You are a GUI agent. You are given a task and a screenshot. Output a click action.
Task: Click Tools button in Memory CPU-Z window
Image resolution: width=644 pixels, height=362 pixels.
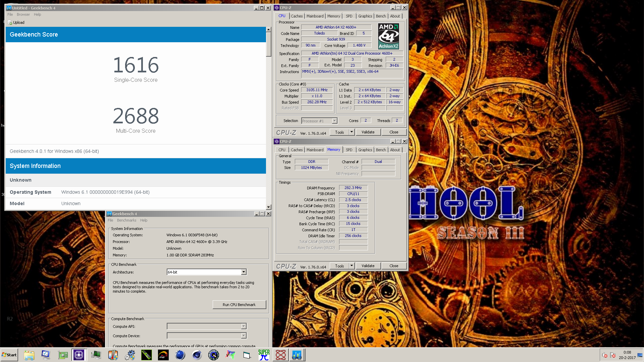point(339,266)
